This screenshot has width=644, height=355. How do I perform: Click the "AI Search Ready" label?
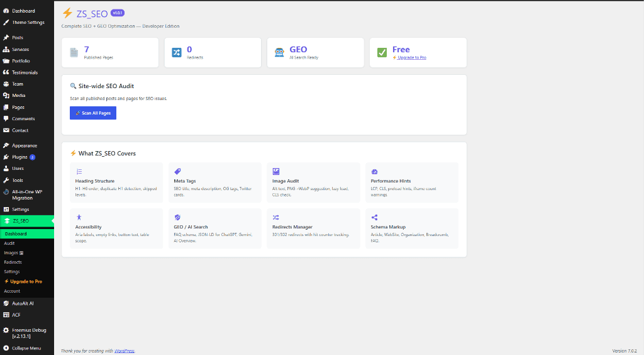[x=304, y=57]
